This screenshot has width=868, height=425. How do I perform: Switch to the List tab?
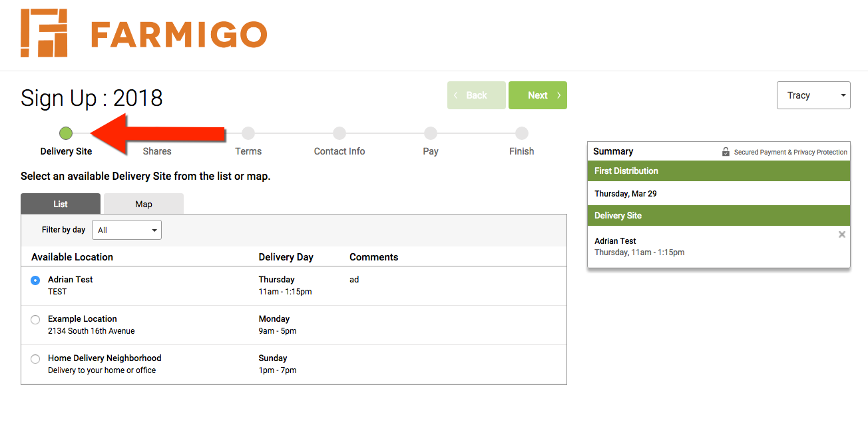point(61,204)
